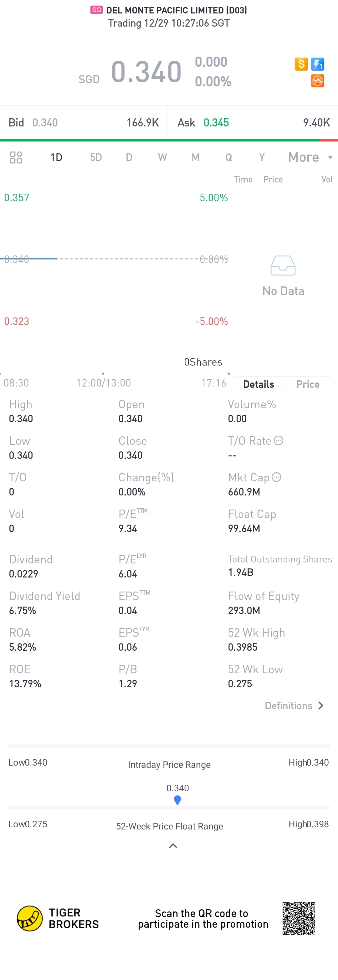Collapse the price range section chevron
This screenshot has height=980, width=338.
click(x=173, y=846)
